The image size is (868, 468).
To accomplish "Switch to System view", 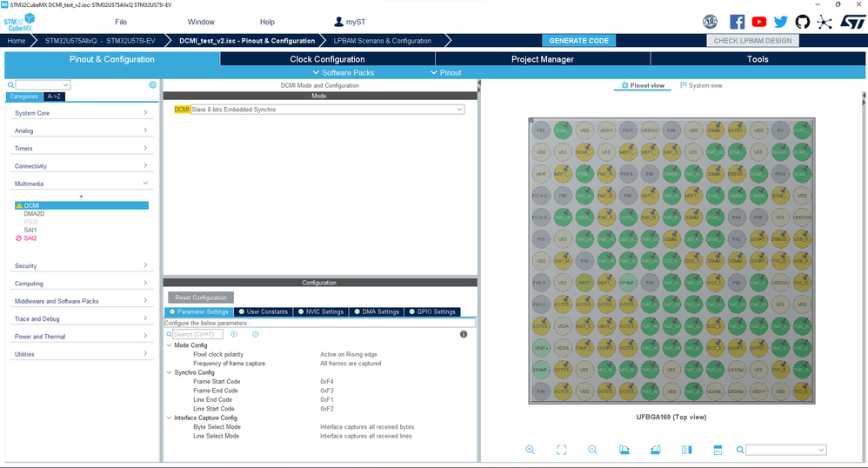I will pyautogui.click(x=701, y=85).
